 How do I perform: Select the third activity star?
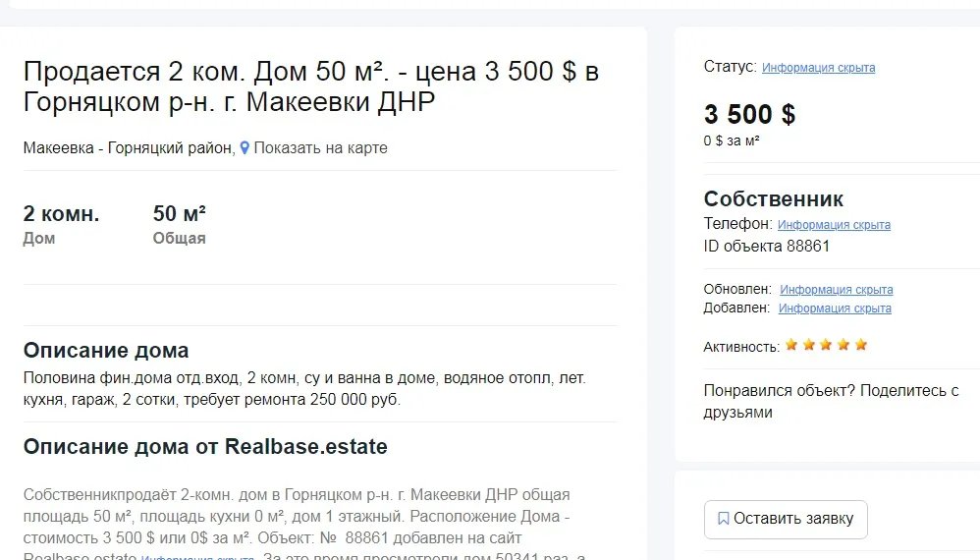tap(826, 345)
